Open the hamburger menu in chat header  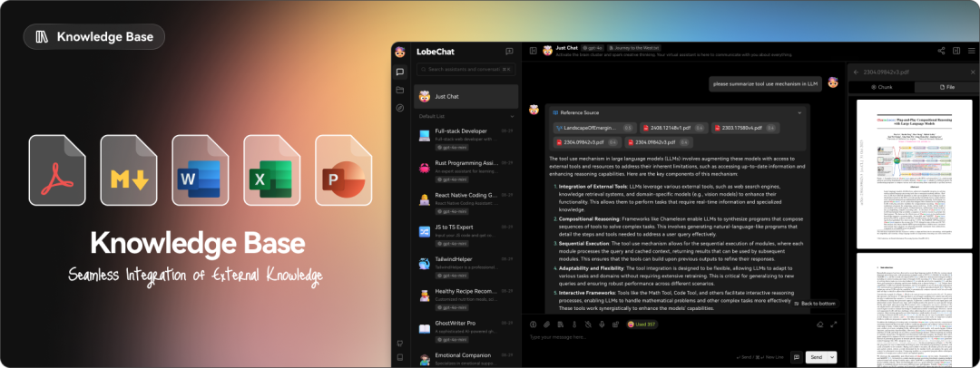tap(971, 51)
